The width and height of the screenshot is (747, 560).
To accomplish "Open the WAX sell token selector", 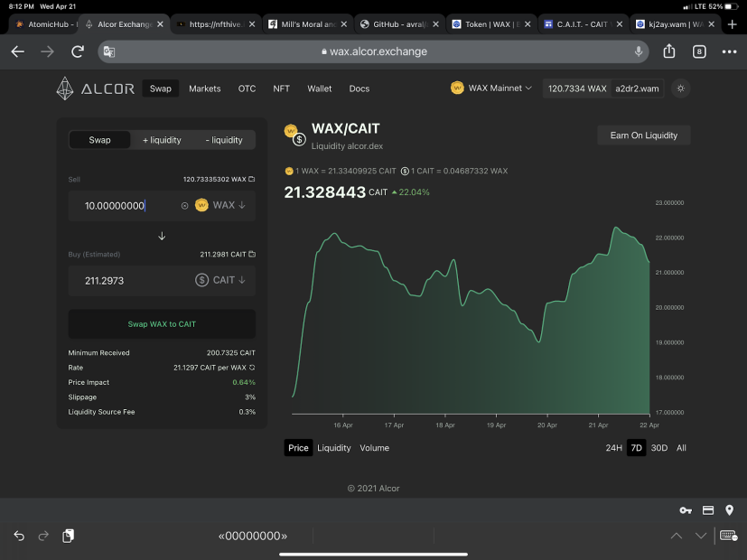I will pos(220,205).
